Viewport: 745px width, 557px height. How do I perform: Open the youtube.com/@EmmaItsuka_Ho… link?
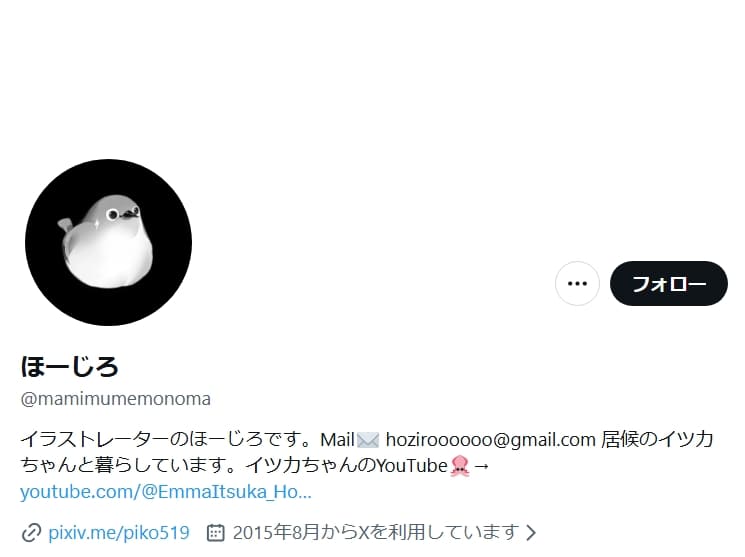[166, 491]
